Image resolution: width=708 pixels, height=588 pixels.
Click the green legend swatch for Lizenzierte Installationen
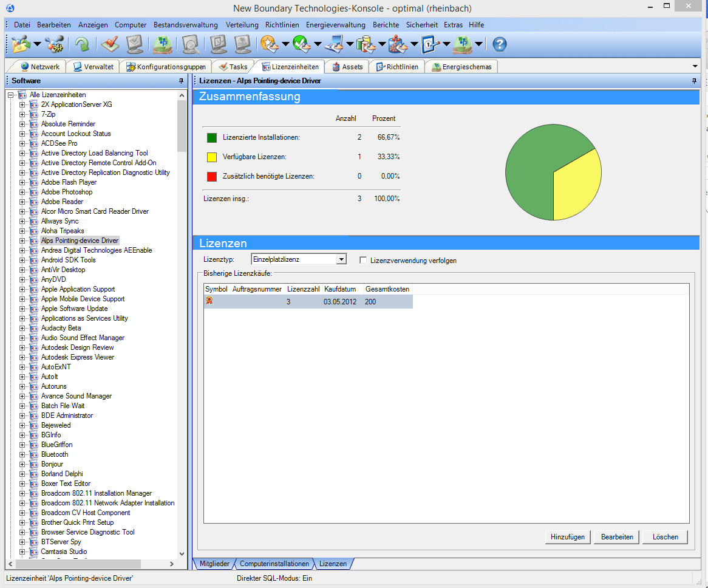[211, 137]
